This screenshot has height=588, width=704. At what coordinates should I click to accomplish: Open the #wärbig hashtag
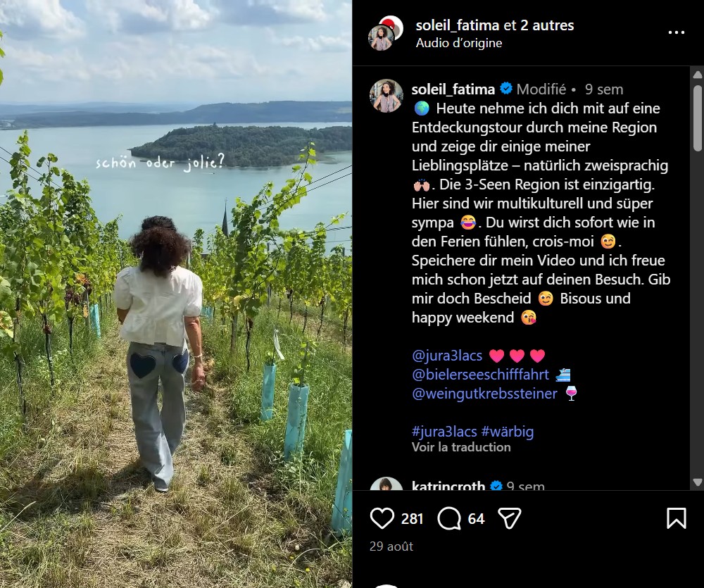[x=508, y=432]
